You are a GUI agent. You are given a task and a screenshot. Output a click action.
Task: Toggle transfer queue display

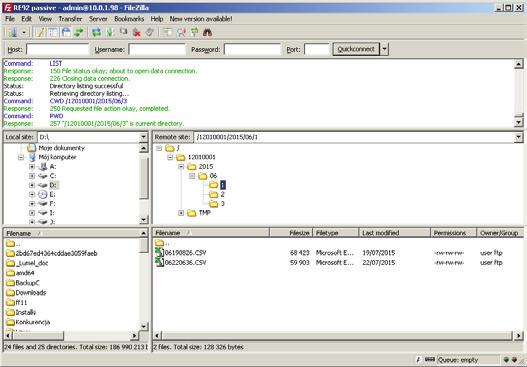pos(79,32)
